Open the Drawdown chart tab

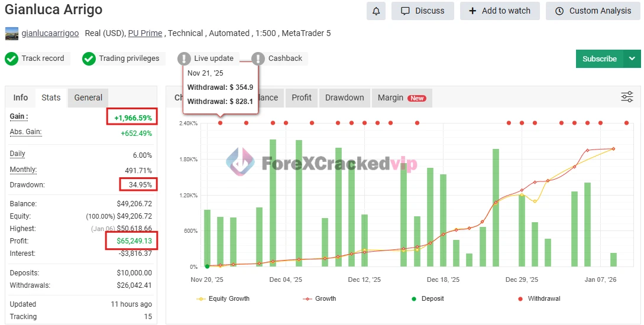[344, 97]
